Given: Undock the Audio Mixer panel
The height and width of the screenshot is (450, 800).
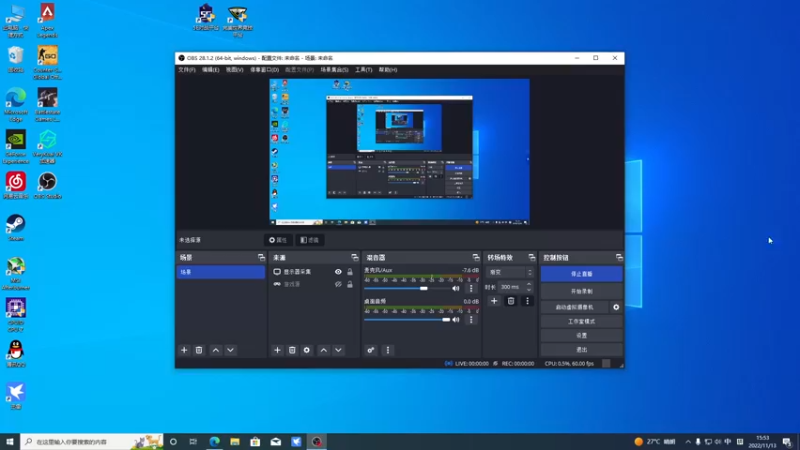Looking at the screenshot, I should tap(476, 258).
